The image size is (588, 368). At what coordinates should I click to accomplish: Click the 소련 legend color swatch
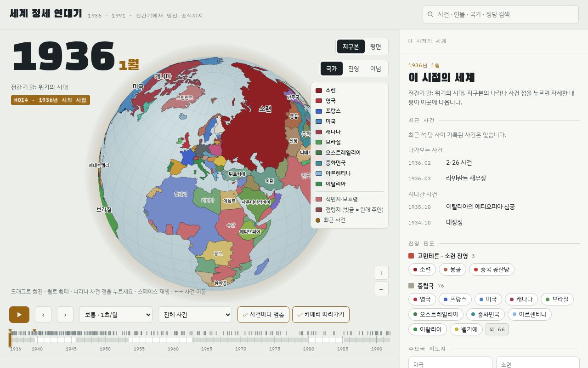pos(319,90)
